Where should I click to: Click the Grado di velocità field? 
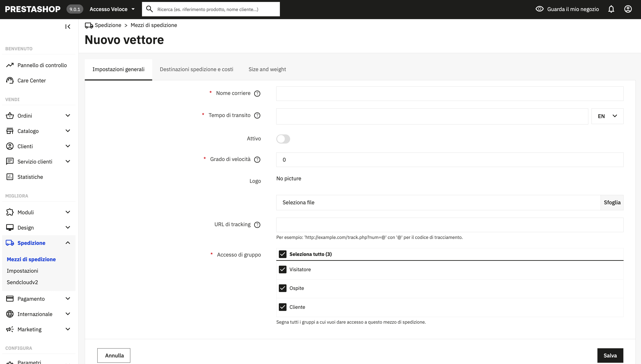[x=450, y=160]
